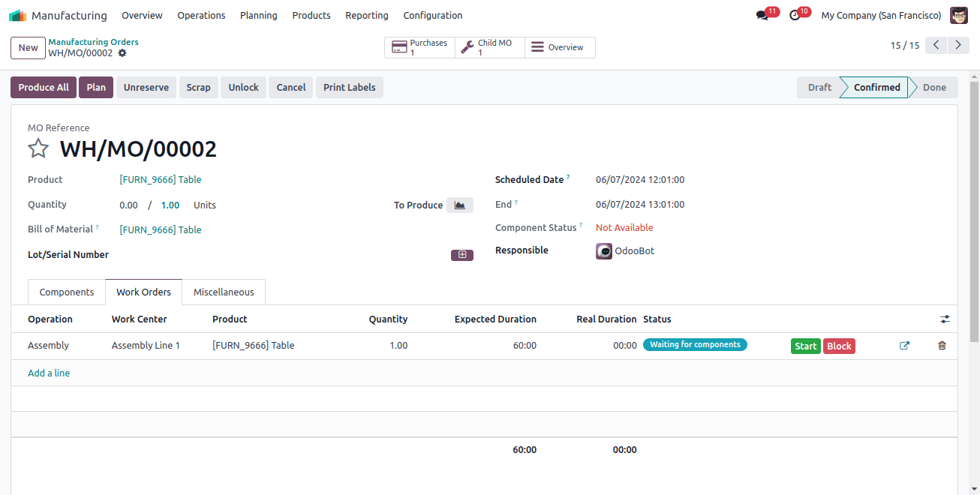Sort by the Expected Duration column header
The image size is (980, 495).
pos(495,319)
